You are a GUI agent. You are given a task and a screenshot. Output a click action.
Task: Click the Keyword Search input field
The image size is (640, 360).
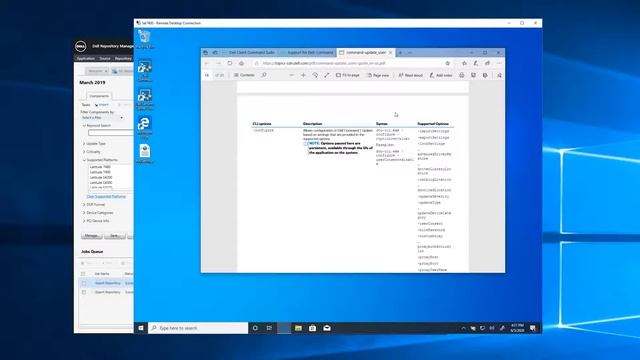111,133
